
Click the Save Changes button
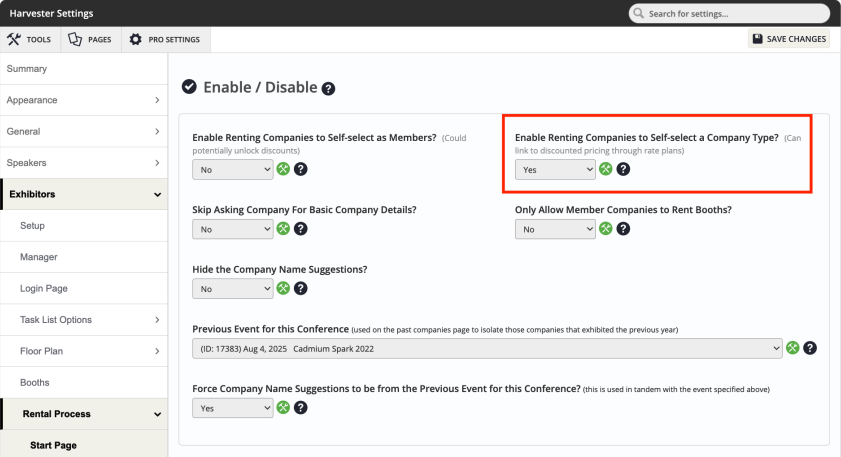pyautogui.click(x=789, y=39)
